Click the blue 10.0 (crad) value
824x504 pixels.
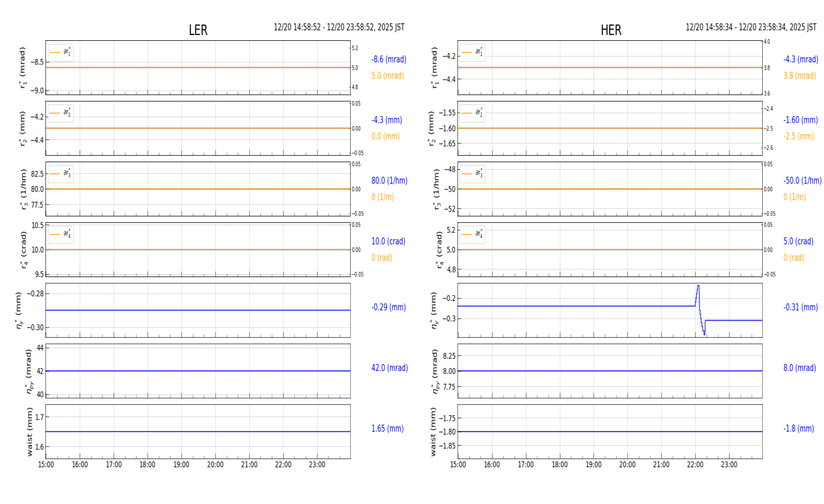[x=388, y=242]
